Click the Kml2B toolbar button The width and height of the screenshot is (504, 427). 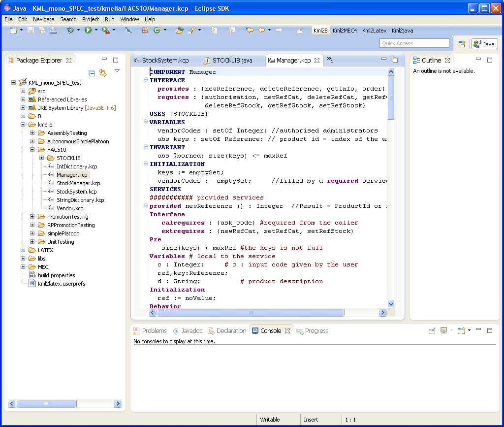click(320, 31)
